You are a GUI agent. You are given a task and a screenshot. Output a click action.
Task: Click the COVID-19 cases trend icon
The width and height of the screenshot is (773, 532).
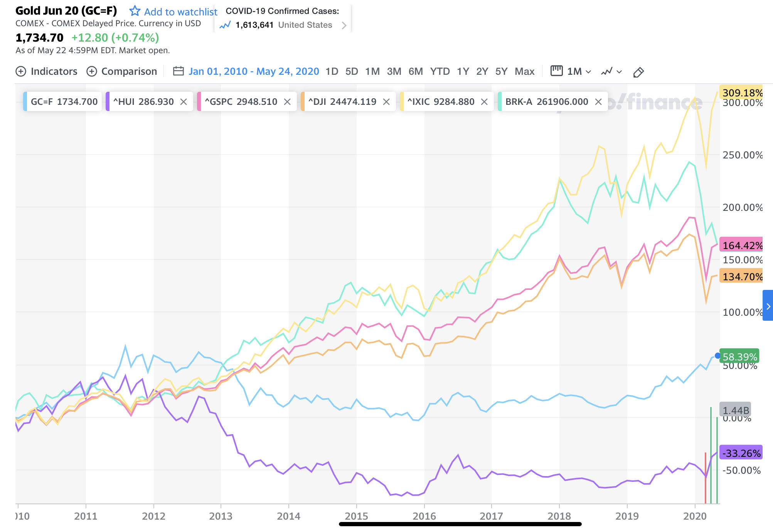point(225,25)
